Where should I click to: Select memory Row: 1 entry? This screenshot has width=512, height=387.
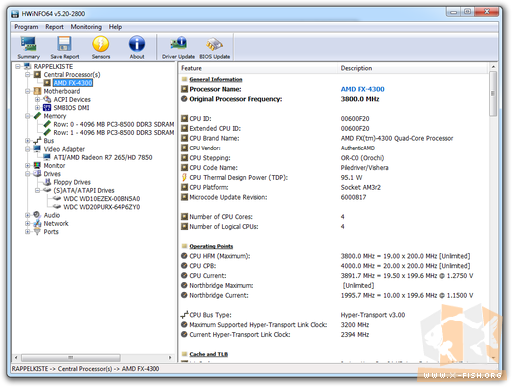coord(114,133)
